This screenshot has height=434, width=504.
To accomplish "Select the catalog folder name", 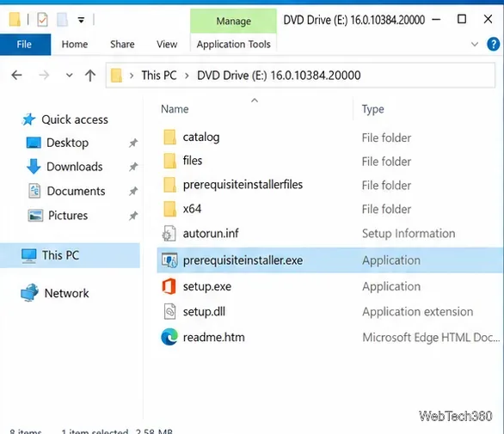I will click(201, 138).
